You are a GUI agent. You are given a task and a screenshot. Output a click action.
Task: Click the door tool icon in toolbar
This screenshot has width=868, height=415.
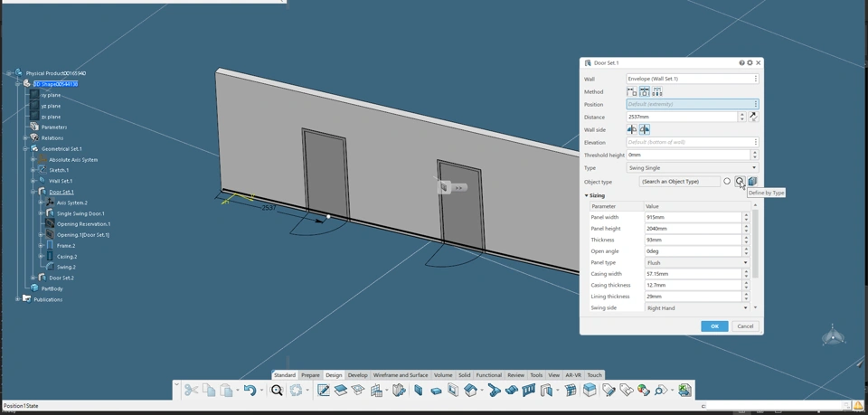pos(546,390)
